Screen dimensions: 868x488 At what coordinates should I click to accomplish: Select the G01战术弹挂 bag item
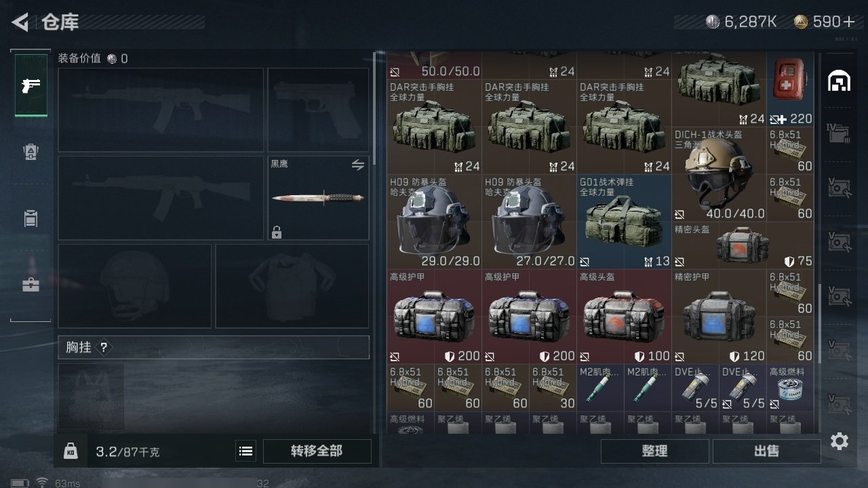[x=624, y=222]
